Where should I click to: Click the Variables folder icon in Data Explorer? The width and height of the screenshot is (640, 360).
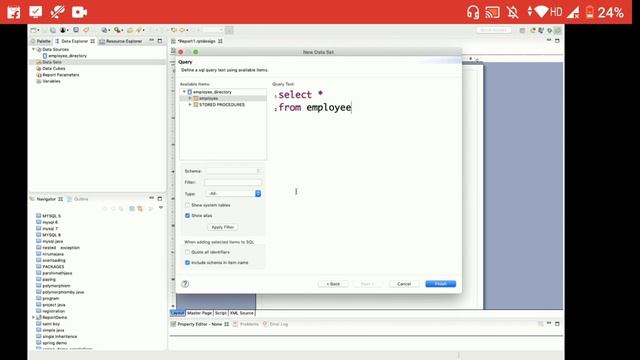click(39, 81)
